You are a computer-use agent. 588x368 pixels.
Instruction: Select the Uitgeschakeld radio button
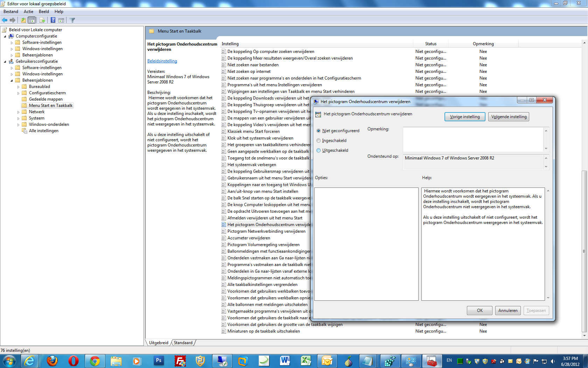tap(318, 150)
